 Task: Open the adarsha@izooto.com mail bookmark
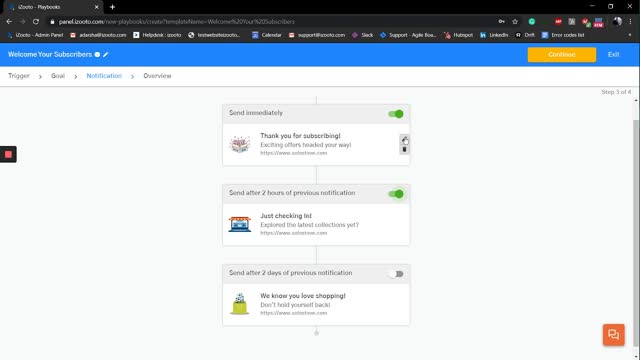(98, 35)
